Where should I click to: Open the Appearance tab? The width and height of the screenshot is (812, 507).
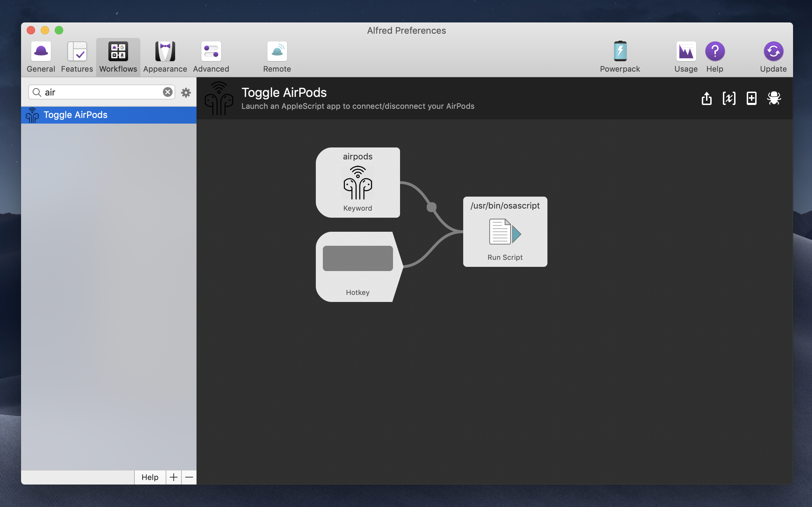click(x=165, y=57)
